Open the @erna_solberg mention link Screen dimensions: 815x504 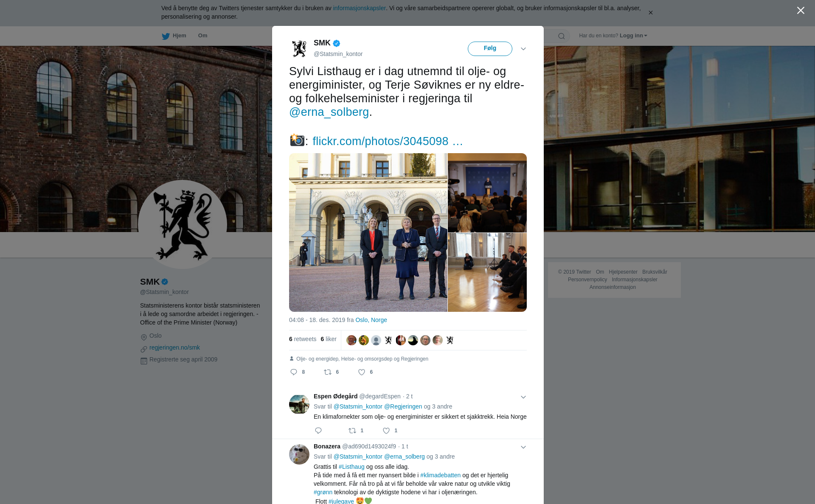329,112
